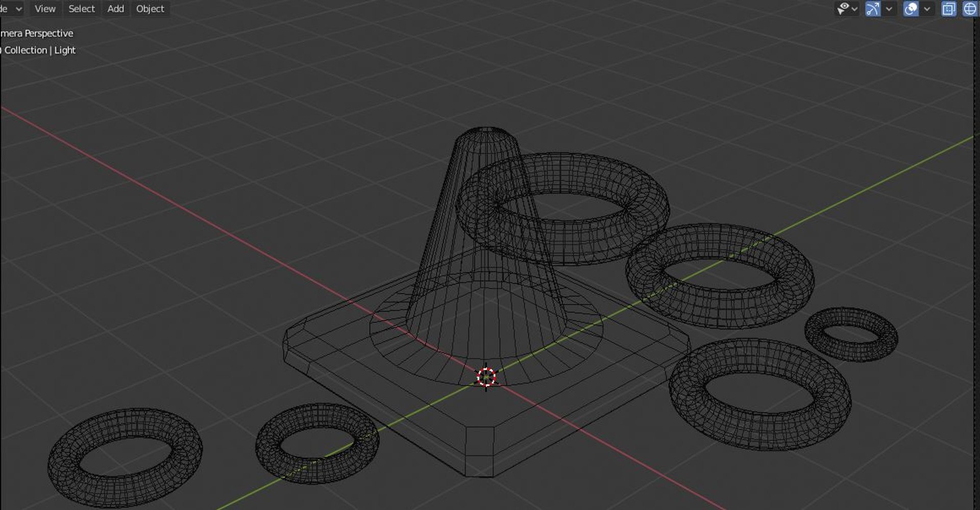The image size is (980, 510).
Task: Expand the overlays options dropdown
Action: tap(927, 9)
